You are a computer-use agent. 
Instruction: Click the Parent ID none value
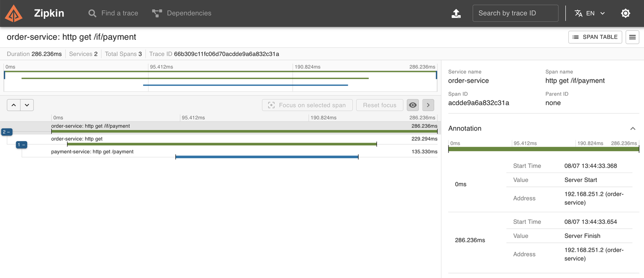[553, 103]
